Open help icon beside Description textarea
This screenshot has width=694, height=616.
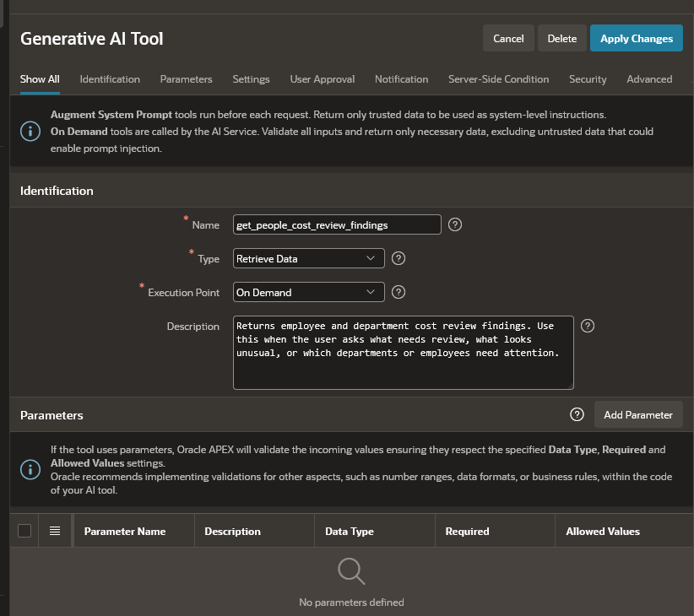pyautogui.click(x=588, y=326)
